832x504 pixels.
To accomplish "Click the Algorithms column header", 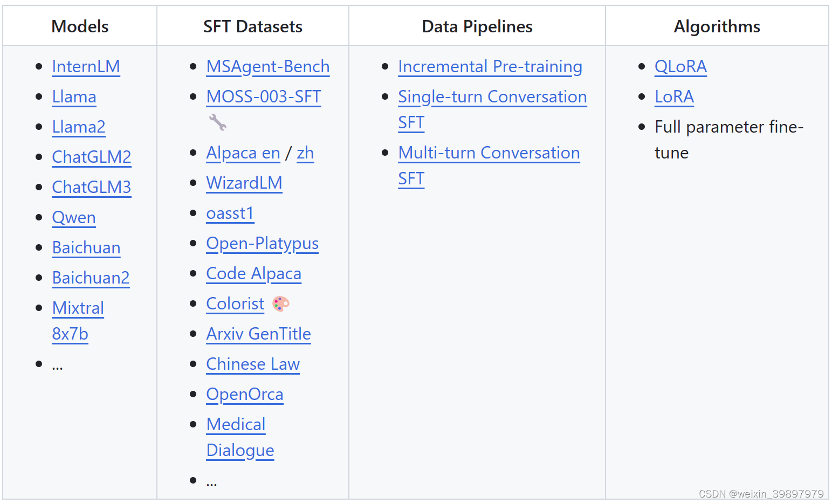I will coord(717,26).
